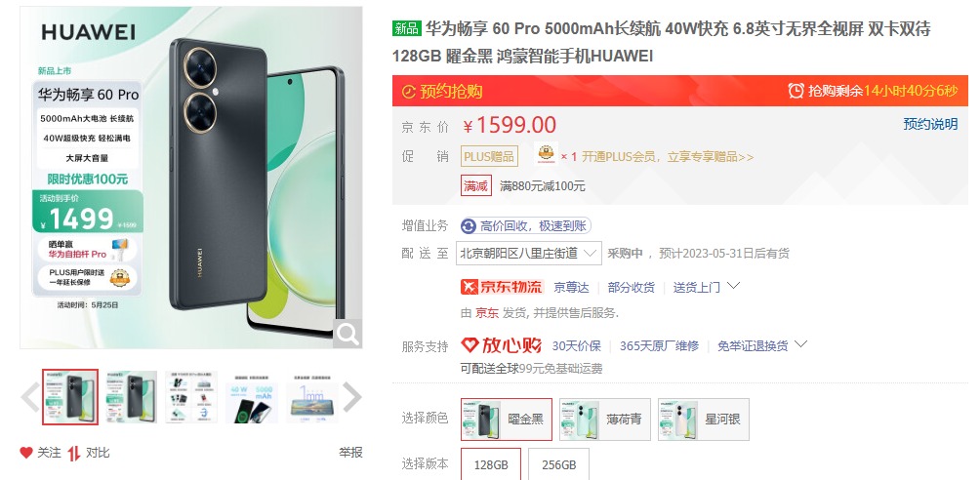
Task: Click the 高价回收 recycle icon
Action: 469,226
